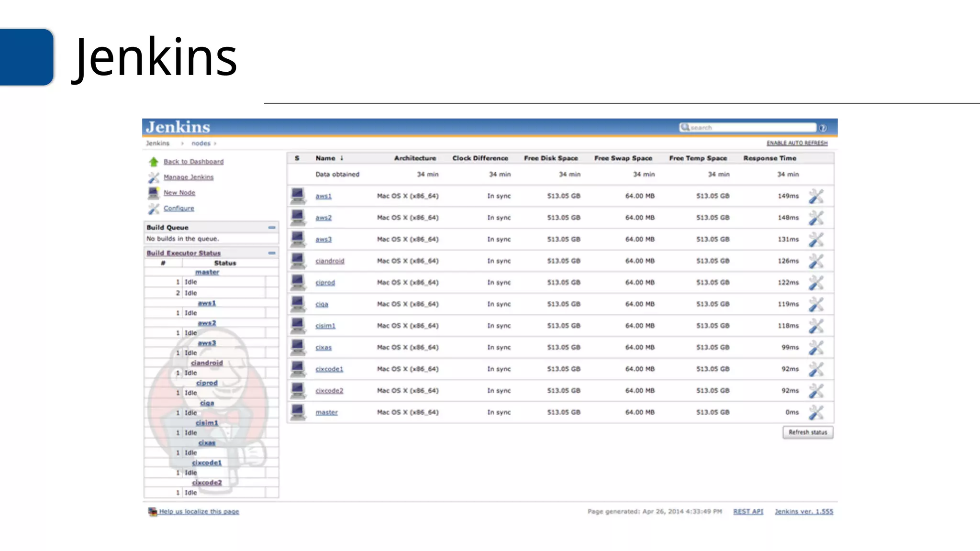This screenshot has height=551, width=980.
Task: Sort by the Free Disk Space column header
Action: click(x=551, y=158)
